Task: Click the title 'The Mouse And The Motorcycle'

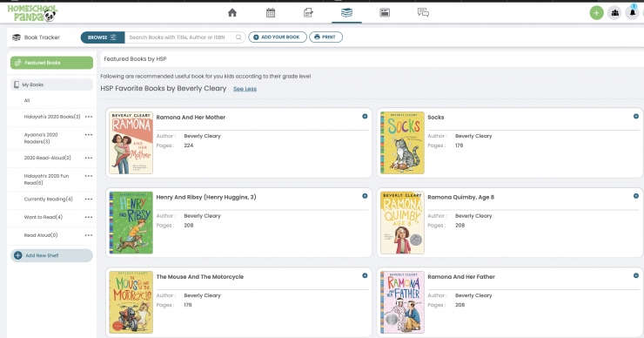Action: 200,277
